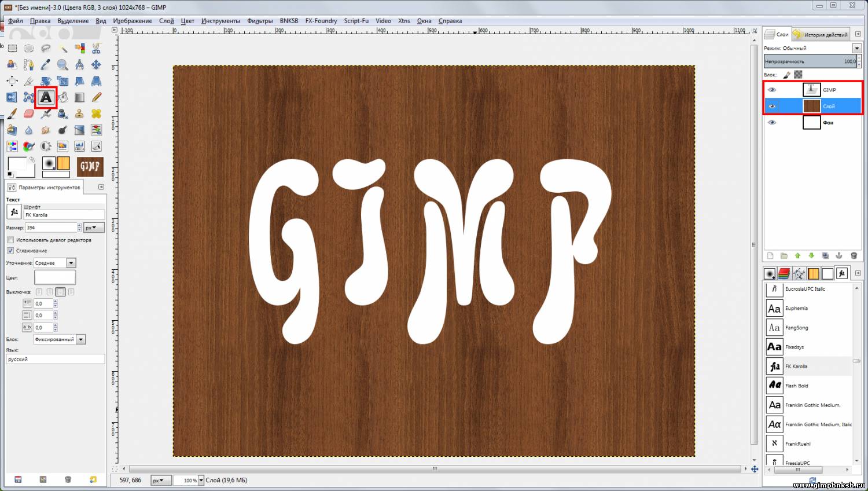Open the Фильтры menu
The image size is (868, 491).
click(x=260, y=21)
